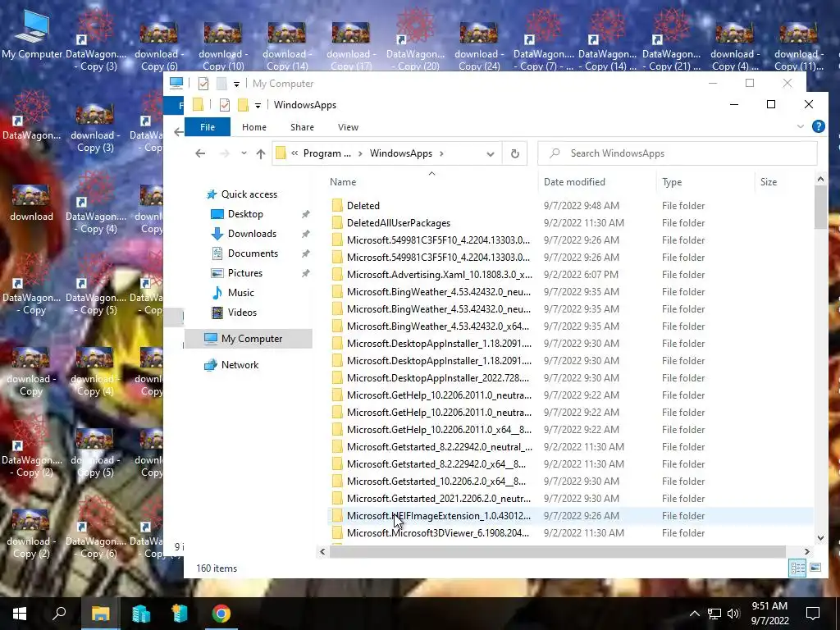Select My Computer desktop icon
This screenshot has width=840, height=630.
coord(32,35)
